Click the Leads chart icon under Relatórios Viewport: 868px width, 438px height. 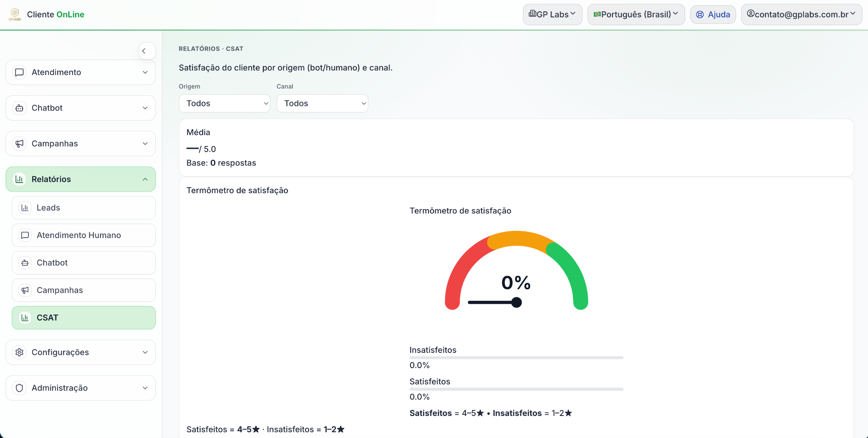25,208
